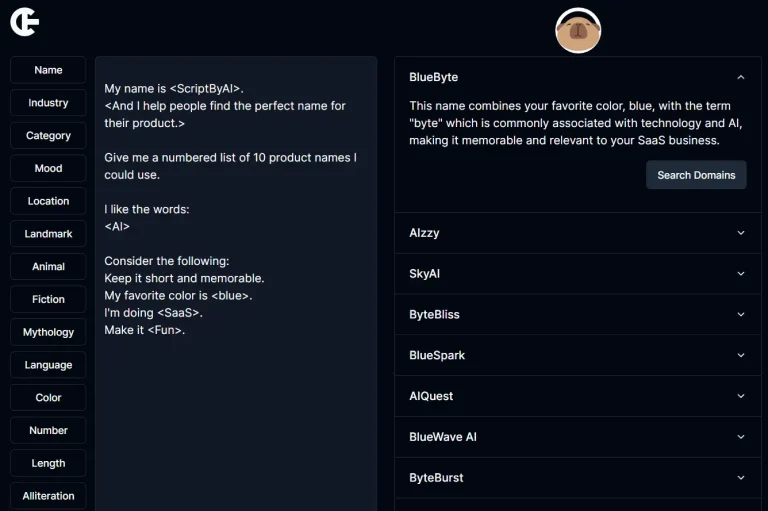Add the Landmark prompt option
The height and width of the screenshot is (511, 768).
point(48,234)
